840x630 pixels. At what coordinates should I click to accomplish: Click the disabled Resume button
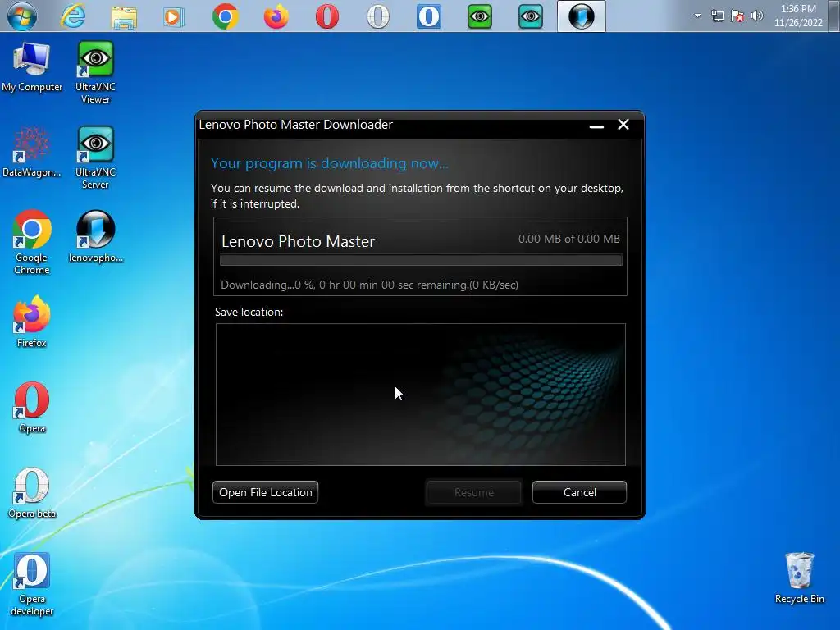pos(473,492)
